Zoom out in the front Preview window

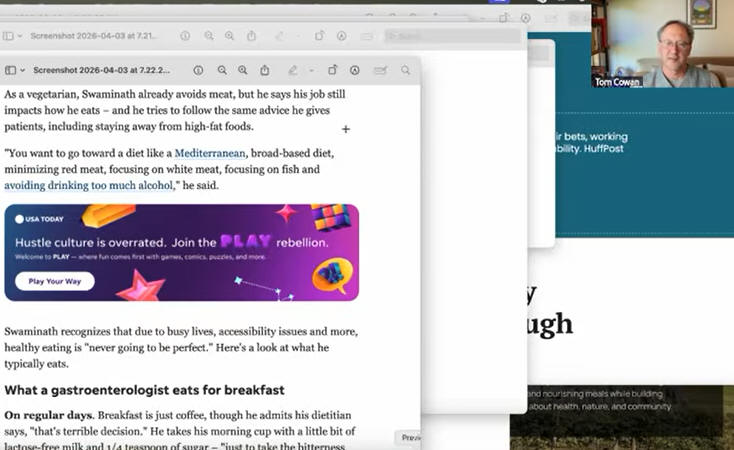(x=221, y=71)
